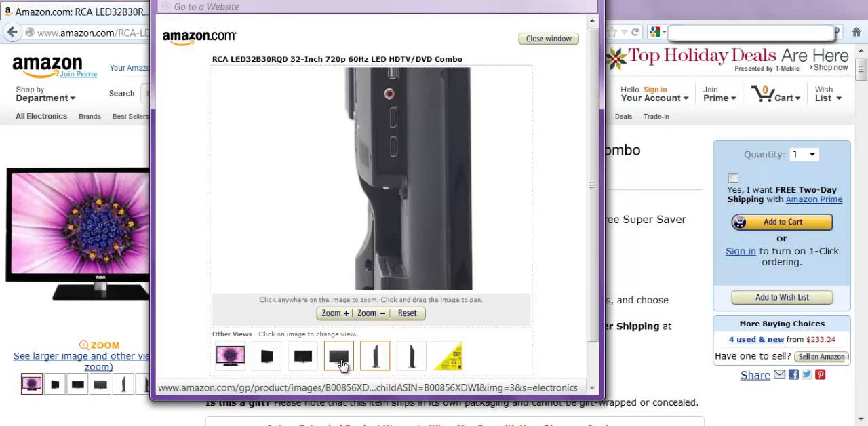Click enlarged TV side image in popup
Image resolution: width=868 pixels, height=426 pixels.
pos(409,178)
